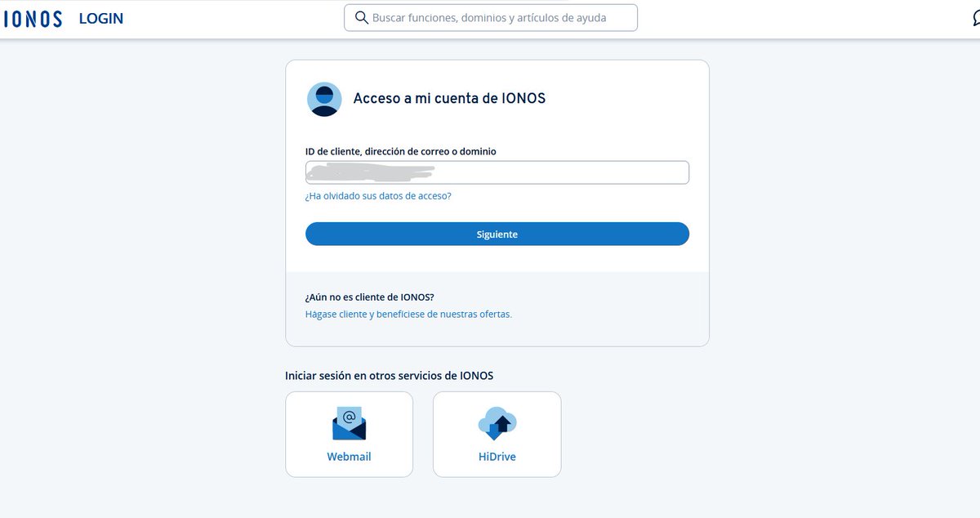This screenshot has width=980, height=518.
Task: Select LOGIN in the top navigation
Action: click(x=100, y=17)
